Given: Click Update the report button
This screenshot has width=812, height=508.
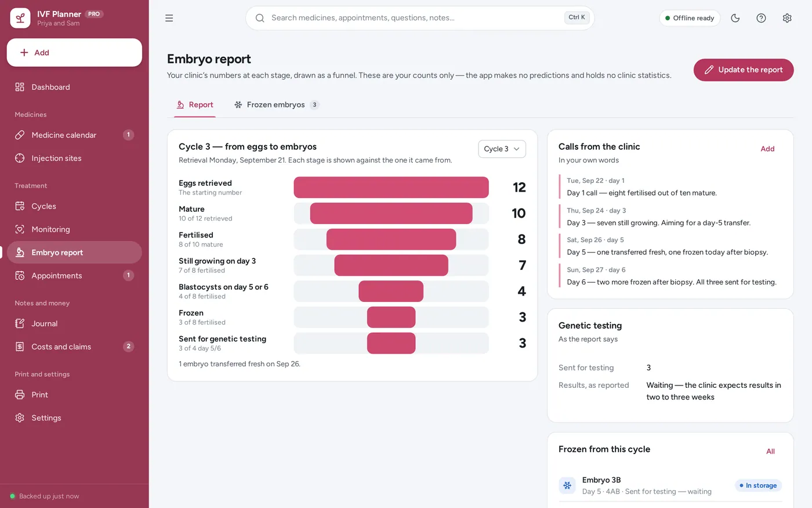Looking at the screenshot, I should point(744,70).
